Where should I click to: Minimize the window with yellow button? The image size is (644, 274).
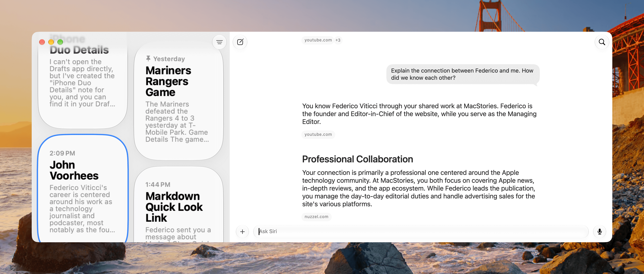click(x=51, y=42)
